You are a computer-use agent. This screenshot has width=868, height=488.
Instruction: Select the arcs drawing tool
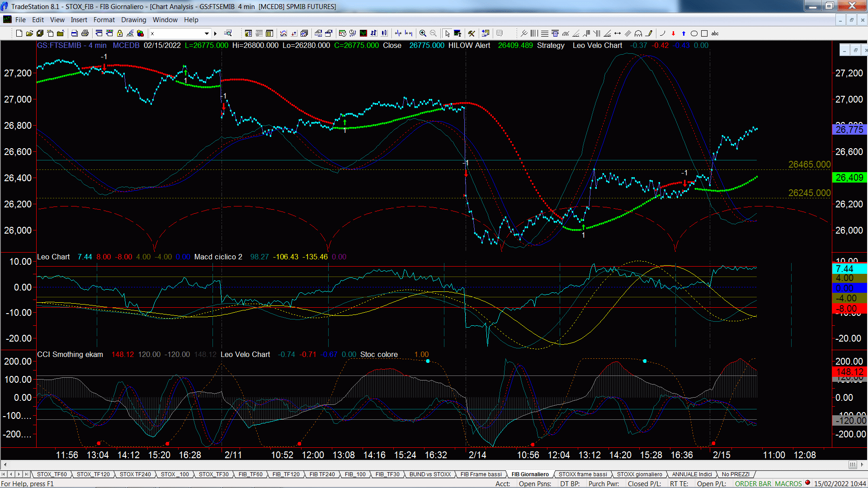point(638,33)
